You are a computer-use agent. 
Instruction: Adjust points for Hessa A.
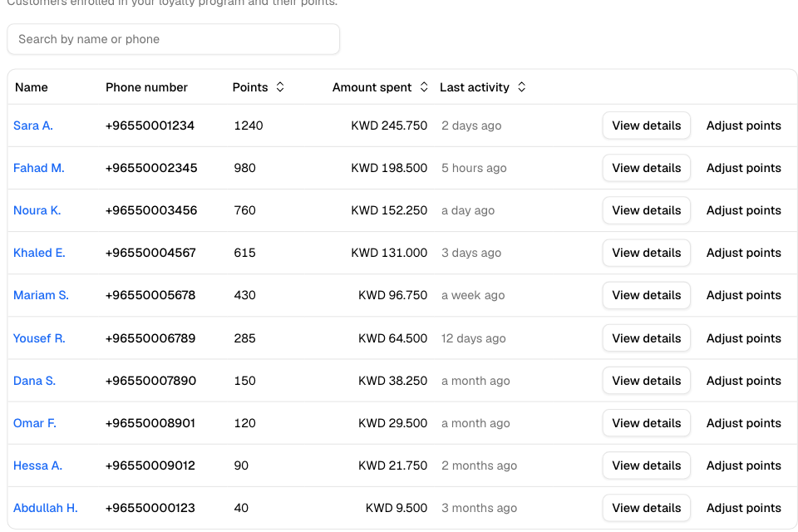point(743,465)
